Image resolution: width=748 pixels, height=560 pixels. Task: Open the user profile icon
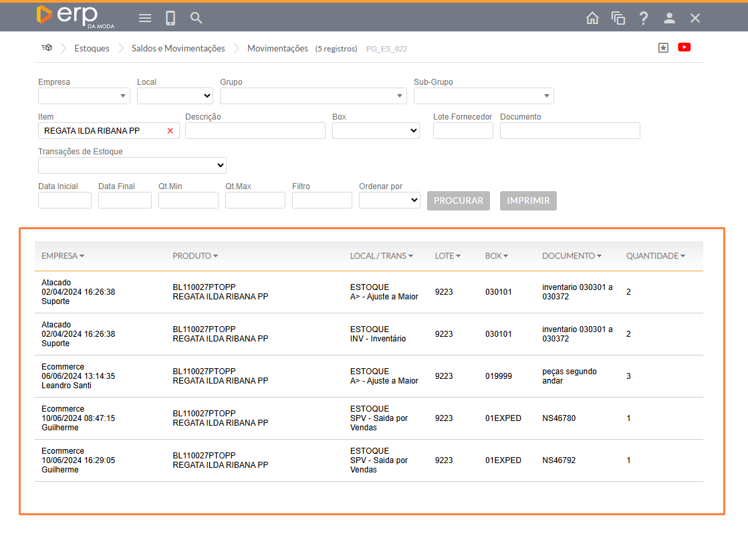coord(669,18)
